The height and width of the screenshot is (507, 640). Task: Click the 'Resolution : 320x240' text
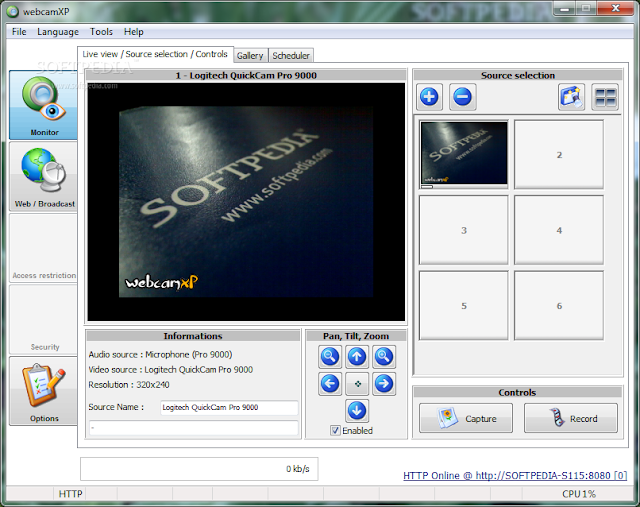coord(129,385)
